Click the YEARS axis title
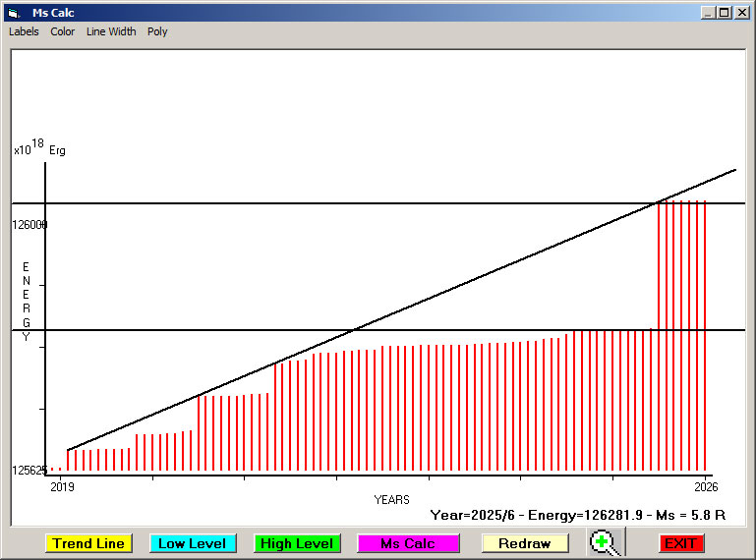Image resolution: width=756 pixels, height=560 pixels. pyautogui.click(x=391, y=500)
